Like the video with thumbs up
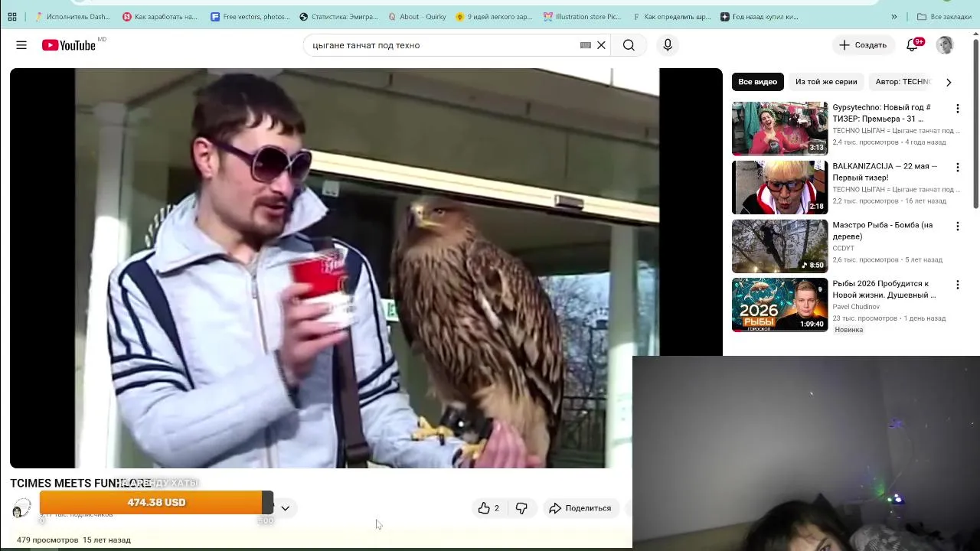 [x=488, y=508]
